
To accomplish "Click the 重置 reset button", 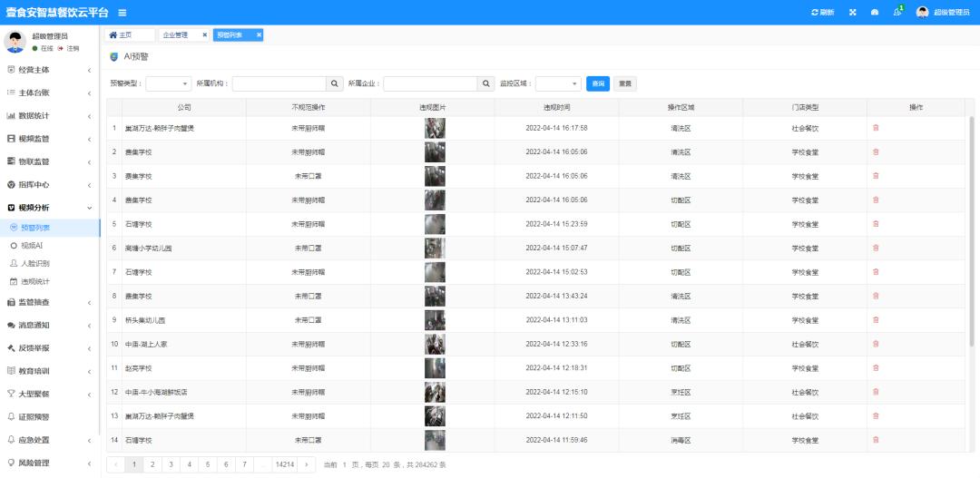I will (625, 83).
